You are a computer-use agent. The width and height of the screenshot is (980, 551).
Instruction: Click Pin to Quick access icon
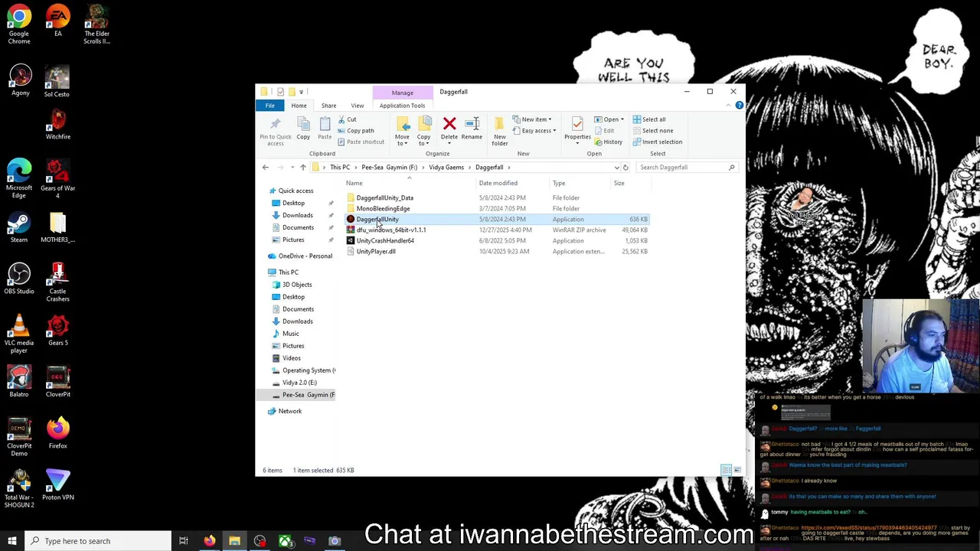coord(275,124)
